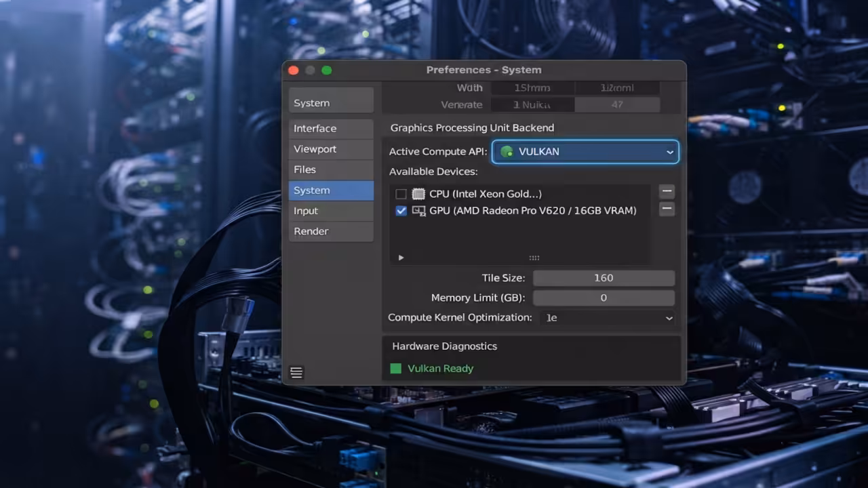Click the red close window button

294,70
